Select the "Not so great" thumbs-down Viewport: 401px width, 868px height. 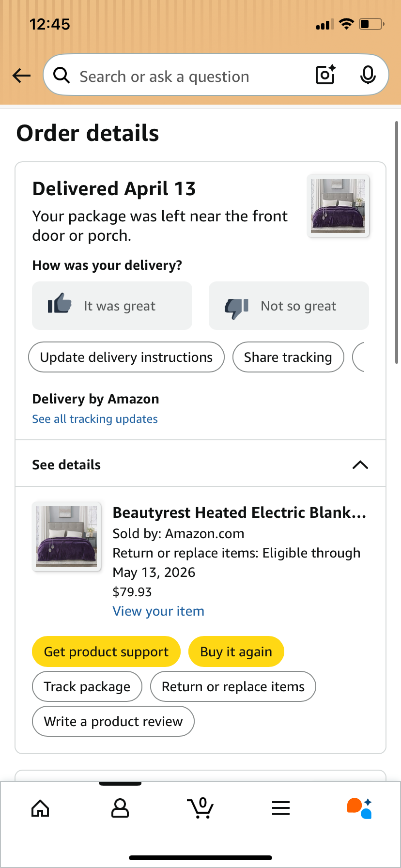[289, 306]
